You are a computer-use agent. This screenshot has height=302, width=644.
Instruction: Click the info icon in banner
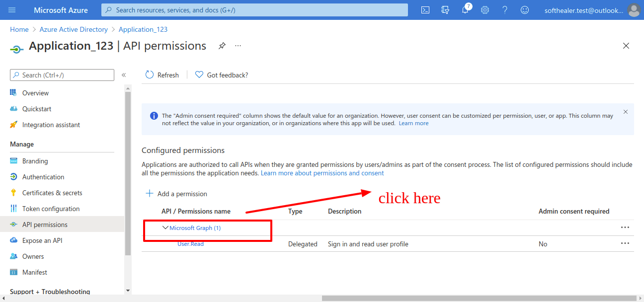[x=154, y=116]
